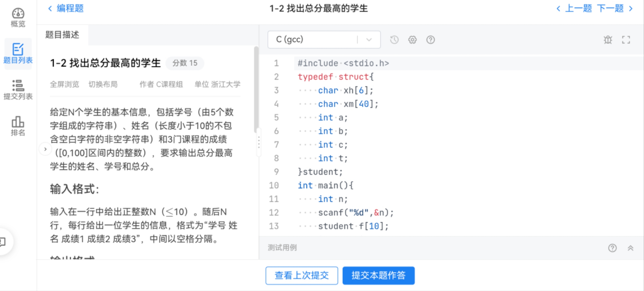Viewport: 644px width, 291px height.
Task: Click 提交本题作答 submit button
Action: tap(378, 275)
